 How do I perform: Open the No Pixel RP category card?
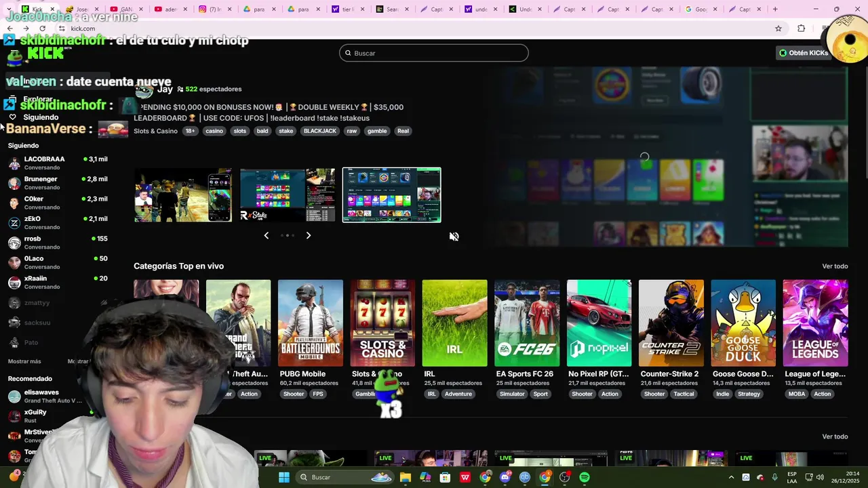599,323
